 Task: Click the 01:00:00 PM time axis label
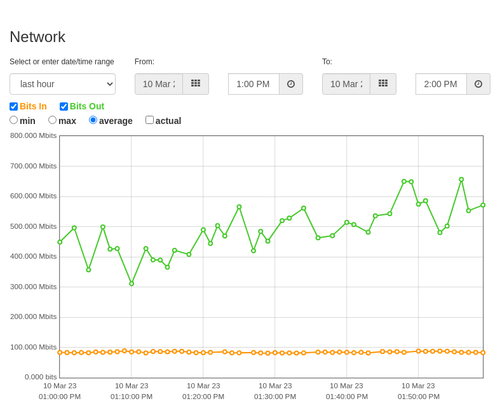60,397
